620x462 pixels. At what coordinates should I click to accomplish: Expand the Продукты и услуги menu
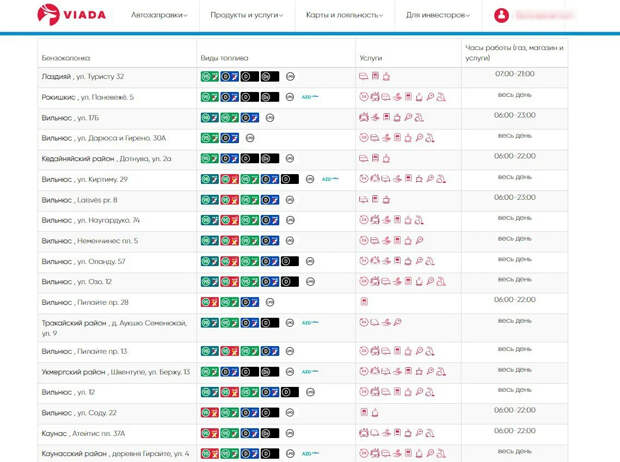click(x=247, y=15)
